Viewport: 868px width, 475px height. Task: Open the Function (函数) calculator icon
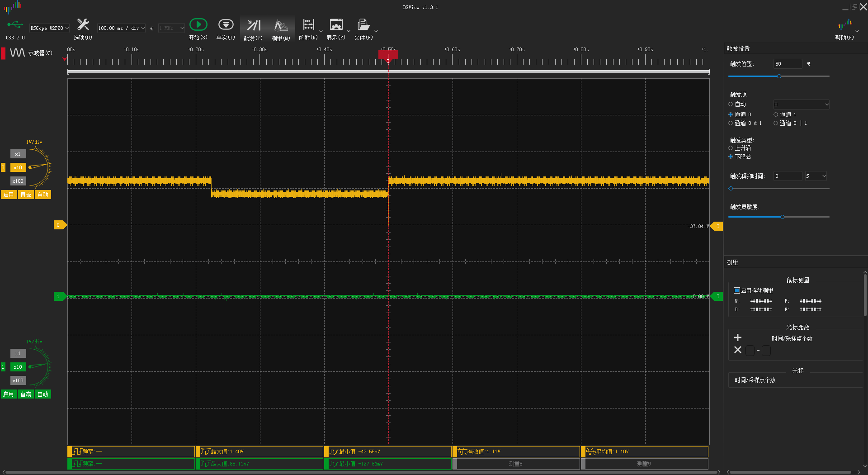click(308, 25)
